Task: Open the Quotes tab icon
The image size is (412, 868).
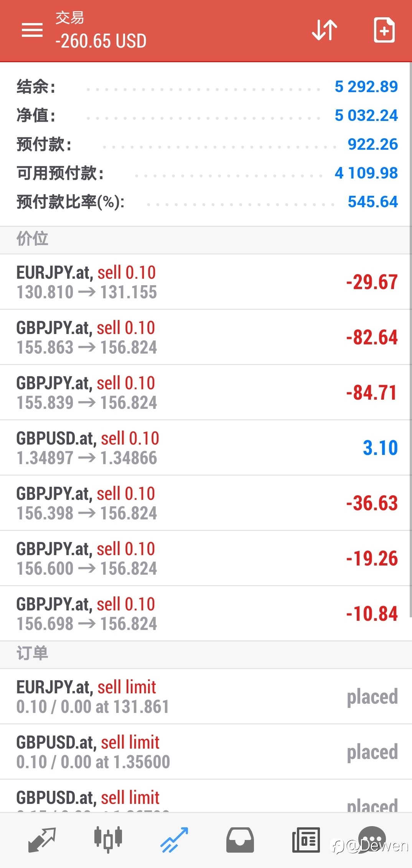Action: pyautogui.click(x=42, y=840)
